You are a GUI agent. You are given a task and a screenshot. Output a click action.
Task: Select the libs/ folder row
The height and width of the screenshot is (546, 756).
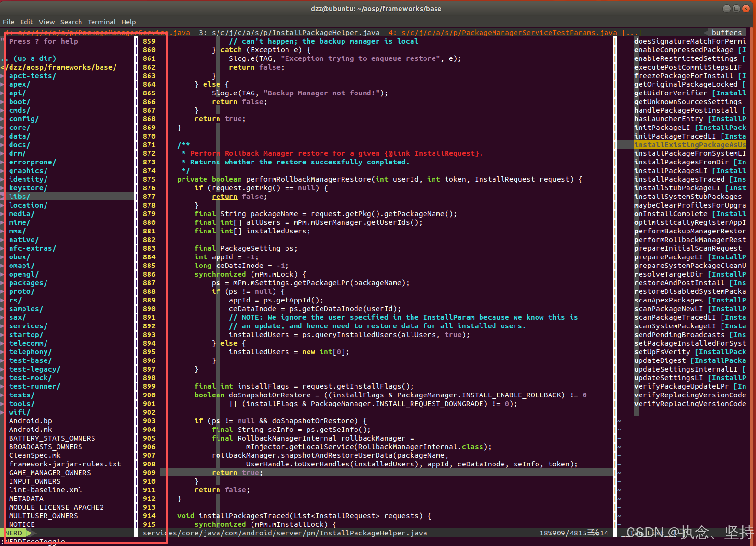point(68,197)
